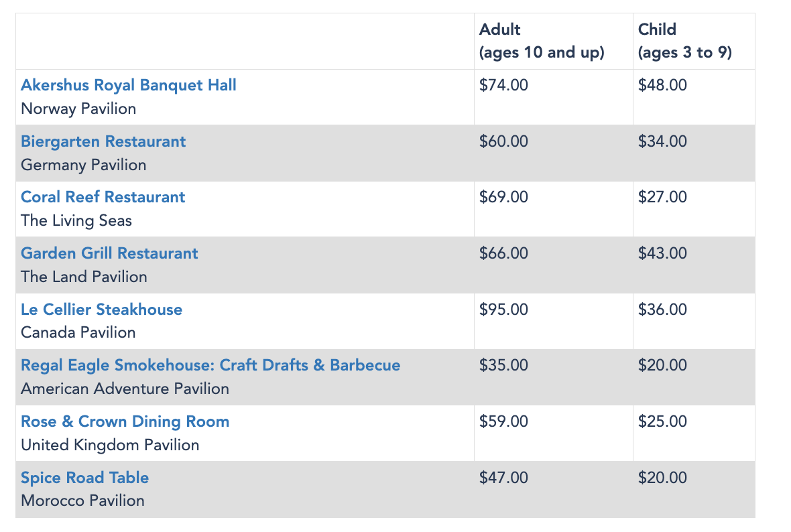Click the $43.00 child price for Garden Grill

tap(662, 253)
